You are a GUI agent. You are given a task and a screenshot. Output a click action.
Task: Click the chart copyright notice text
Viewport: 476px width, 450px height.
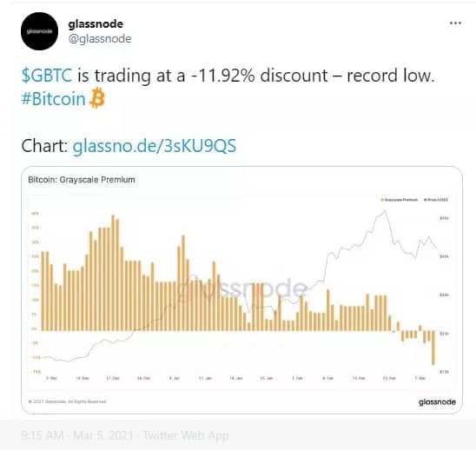67,401
